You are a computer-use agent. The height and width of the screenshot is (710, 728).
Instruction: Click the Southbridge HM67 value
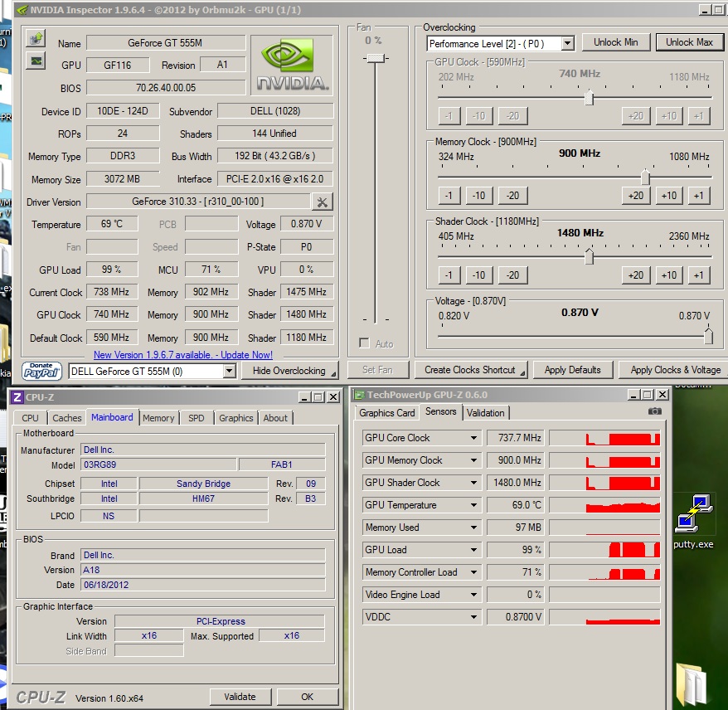(x=203, y=498)
